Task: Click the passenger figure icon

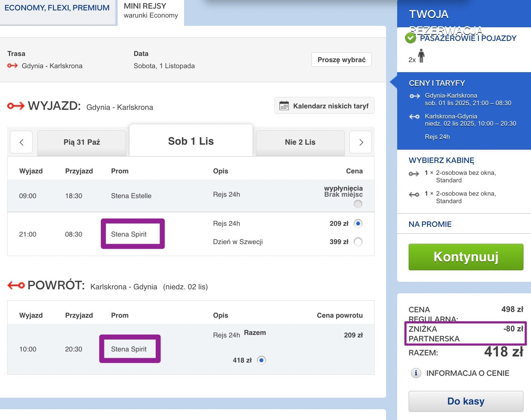Action: [x=421, y=56]
